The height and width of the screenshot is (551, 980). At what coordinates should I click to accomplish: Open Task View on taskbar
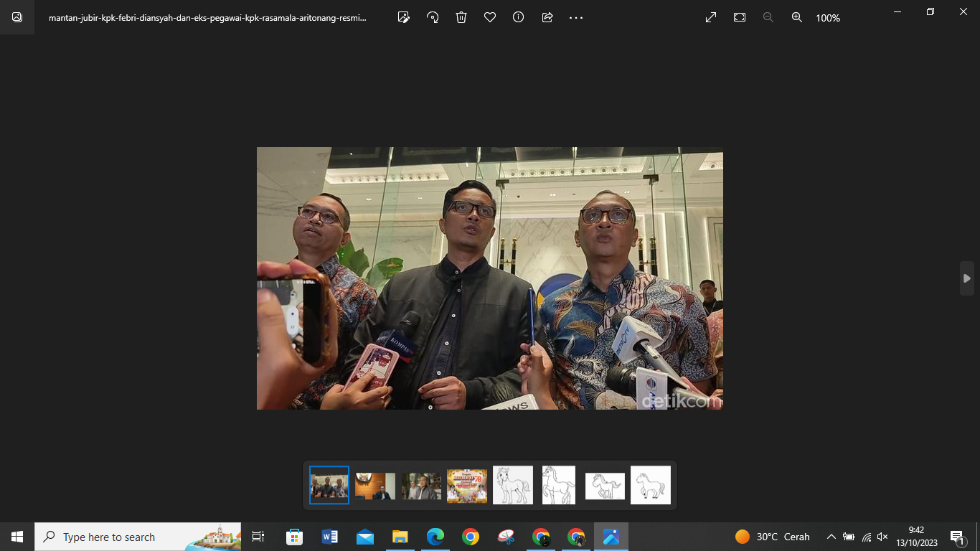click(x=258, y=537)
